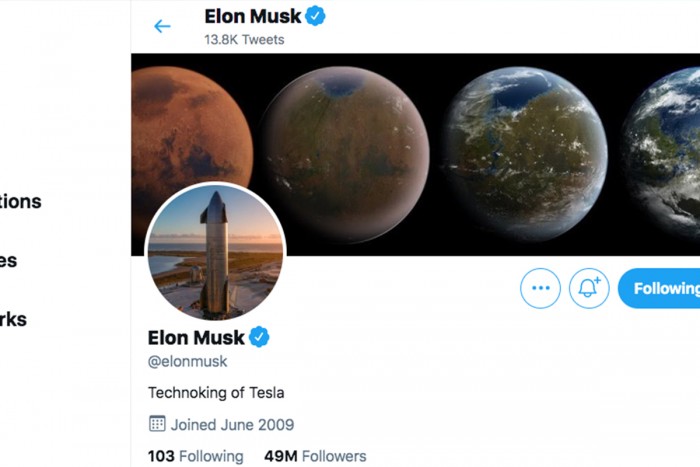Click the Technoking of Tesla bio text

pos(215,393)
